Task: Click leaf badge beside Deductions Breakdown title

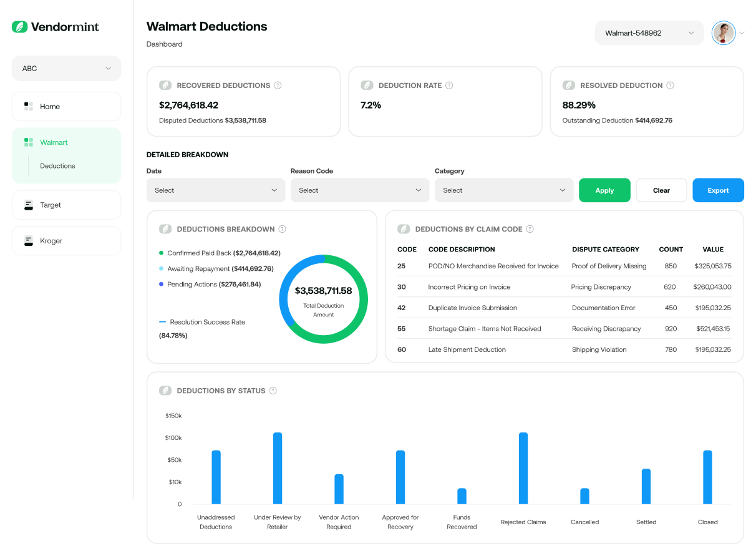Action: [165, 229]
